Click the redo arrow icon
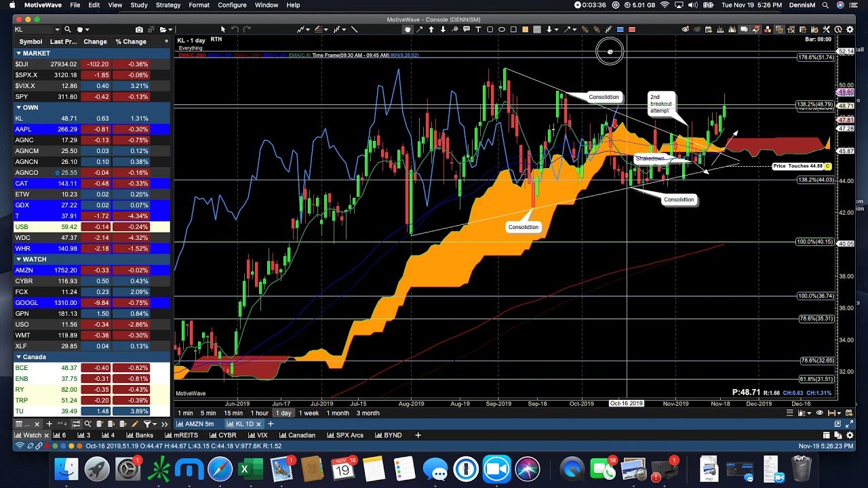This screenshot has width=868, height=488. pyautogui.click(x=247, y=29)
